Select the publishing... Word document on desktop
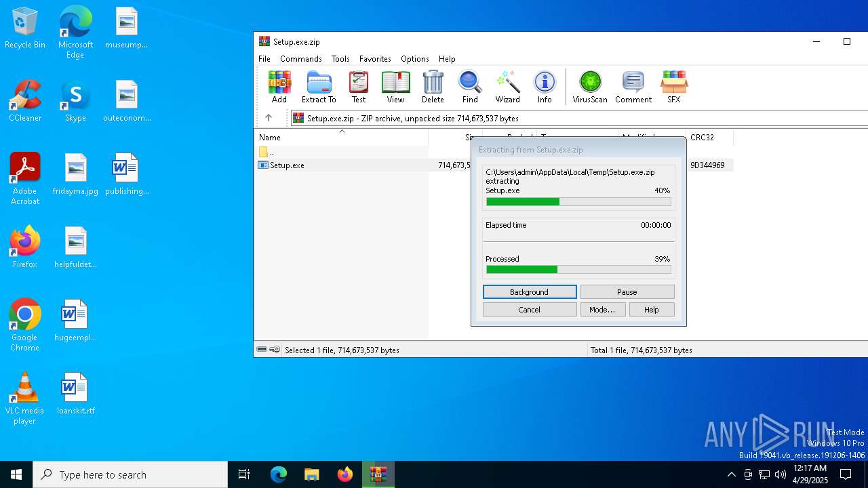Viewport: 868px width, 488px height. tap(127, 174)
